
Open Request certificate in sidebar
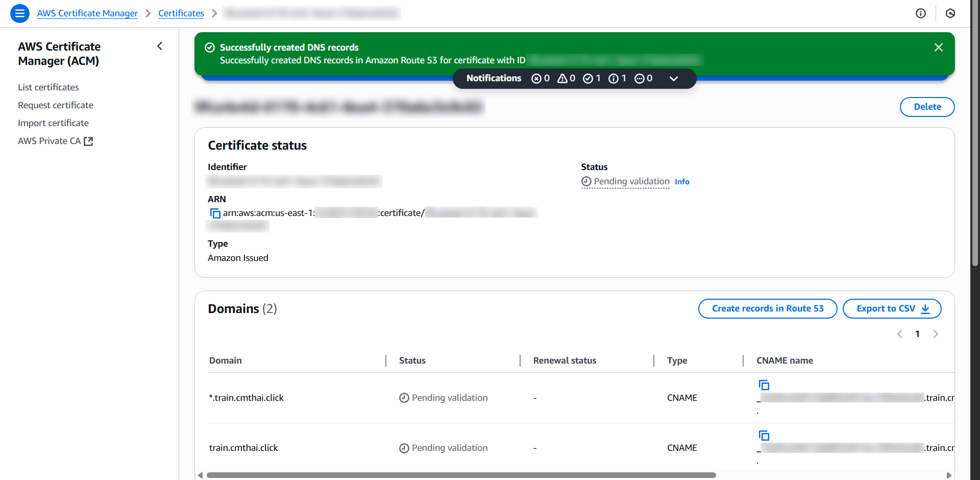[56, 105]
